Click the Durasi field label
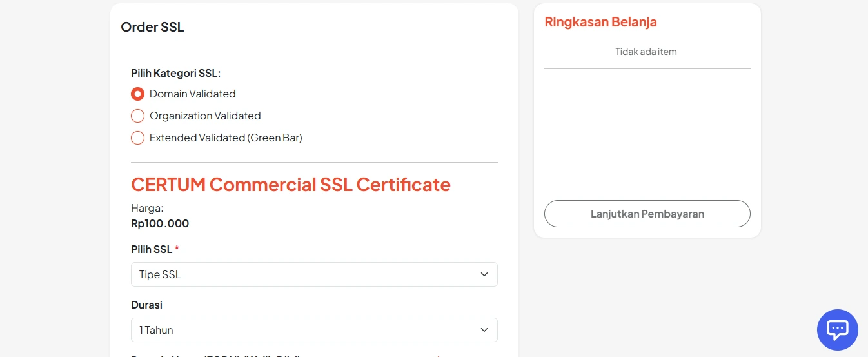The height and width of the screenshot is (357, 868). click(x=146, y=305)
